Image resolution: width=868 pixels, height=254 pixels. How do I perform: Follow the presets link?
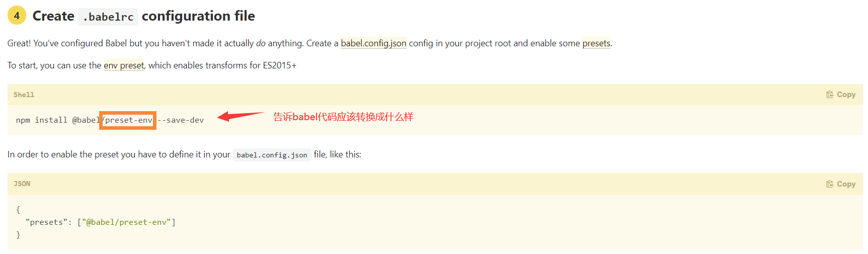596,43
